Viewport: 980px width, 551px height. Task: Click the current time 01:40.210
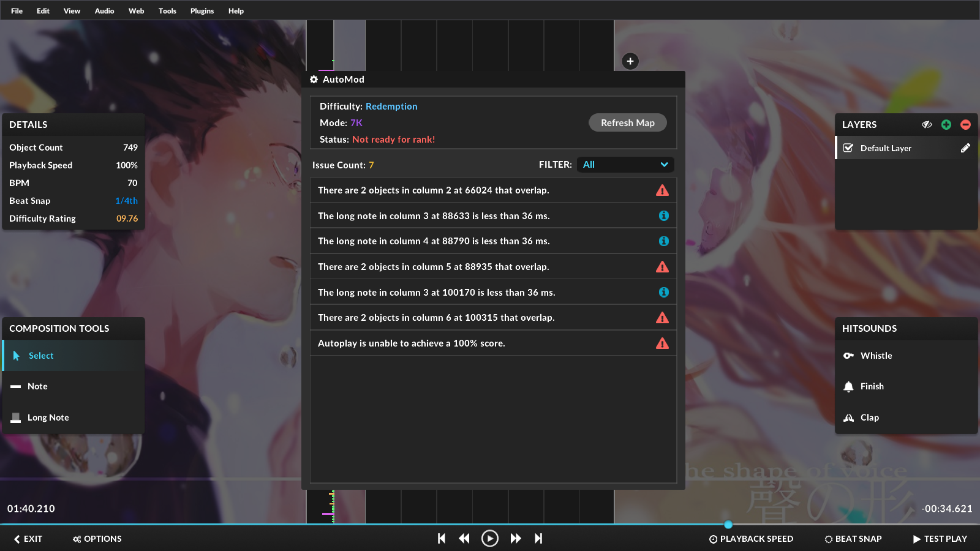pos(31,509)
